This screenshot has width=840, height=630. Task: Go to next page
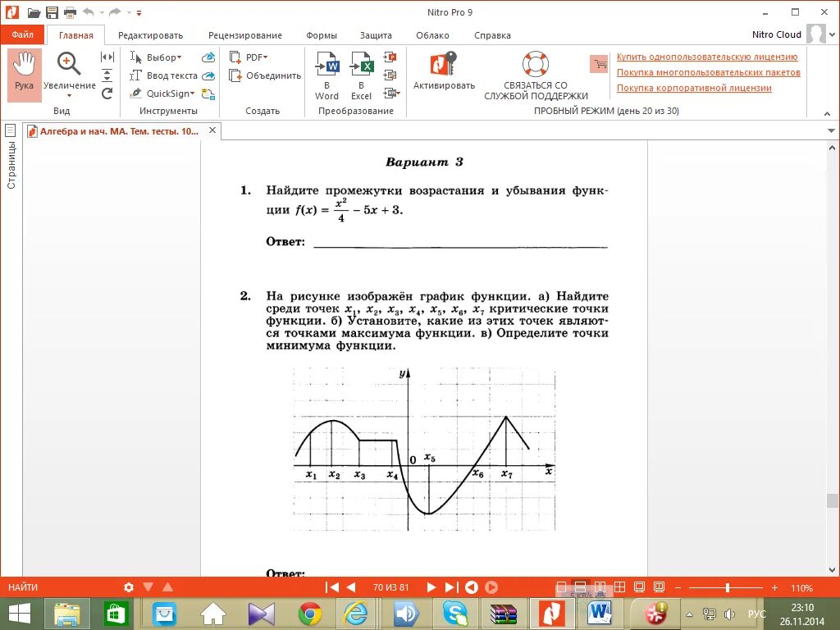(431, 587)
